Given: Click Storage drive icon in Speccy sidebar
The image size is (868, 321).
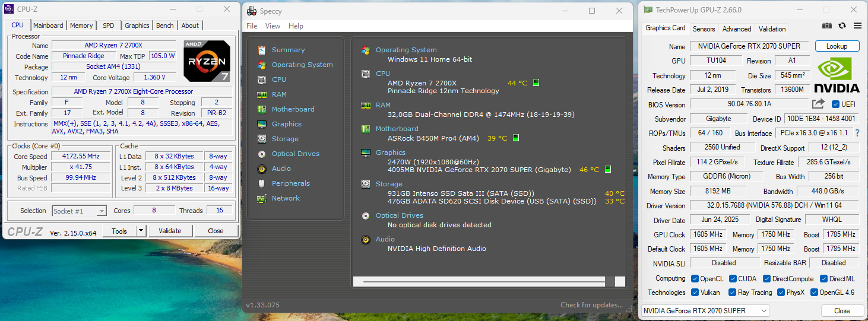Looking at the screenshot, I should (261, 139).
